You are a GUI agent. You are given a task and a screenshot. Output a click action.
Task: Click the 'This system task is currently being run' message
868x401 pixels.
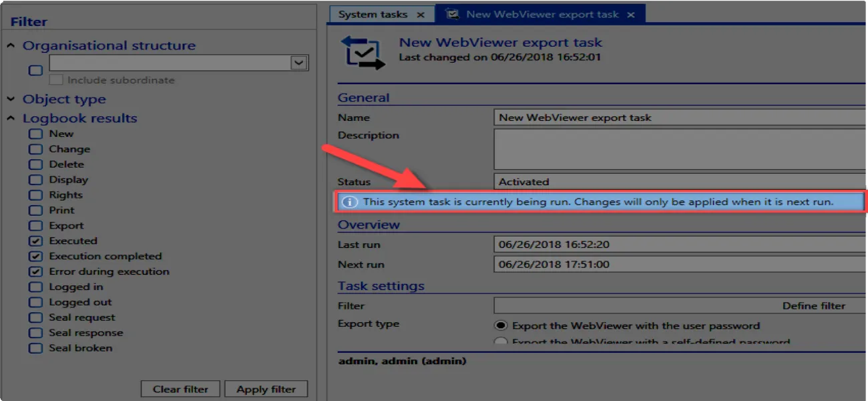pyautogui.click(x=598, y=202)
